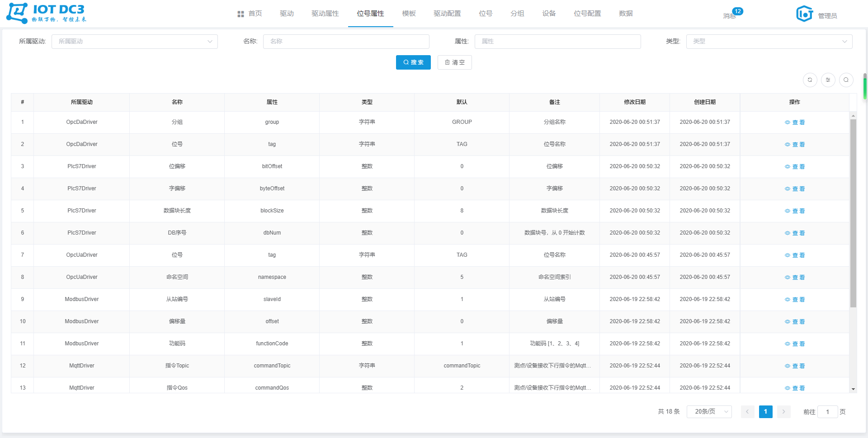Viewport: 868px width, 438px height.
Task: Click the IOT DC3 logo
Action: click(x=46, y=13)
